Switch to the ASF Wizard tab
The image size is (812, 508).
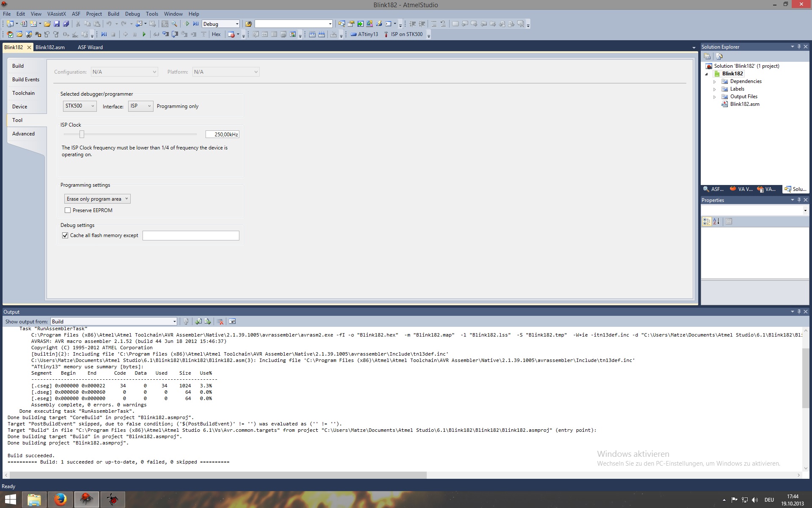90,47
